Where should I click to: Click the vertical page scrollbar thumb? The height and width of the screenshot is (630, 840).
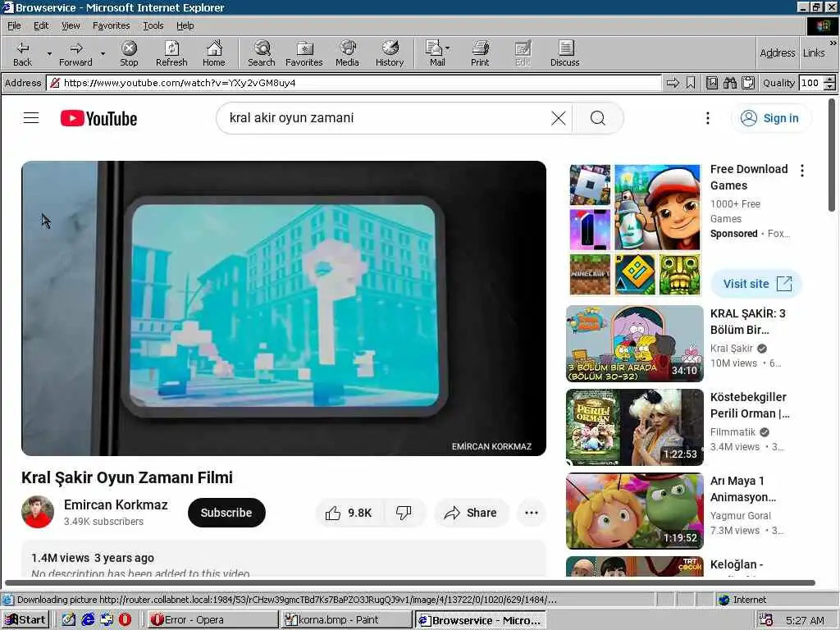pyautogui.click(x=832, y=154)
